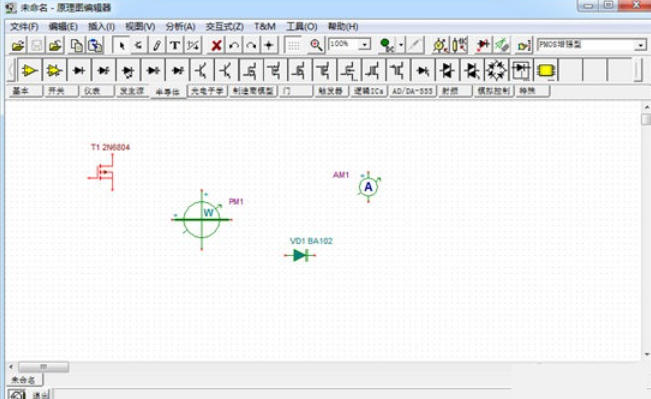
Task: Click the horizontal scrollbar thumb
Action: (x=44, y=367)
